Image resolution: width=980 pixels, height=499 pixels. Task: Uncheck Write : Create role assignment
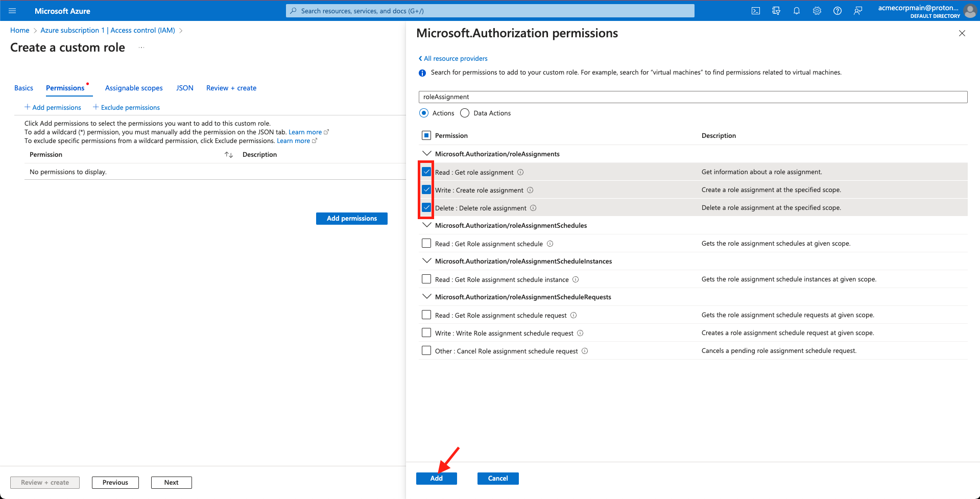(426, 190)
